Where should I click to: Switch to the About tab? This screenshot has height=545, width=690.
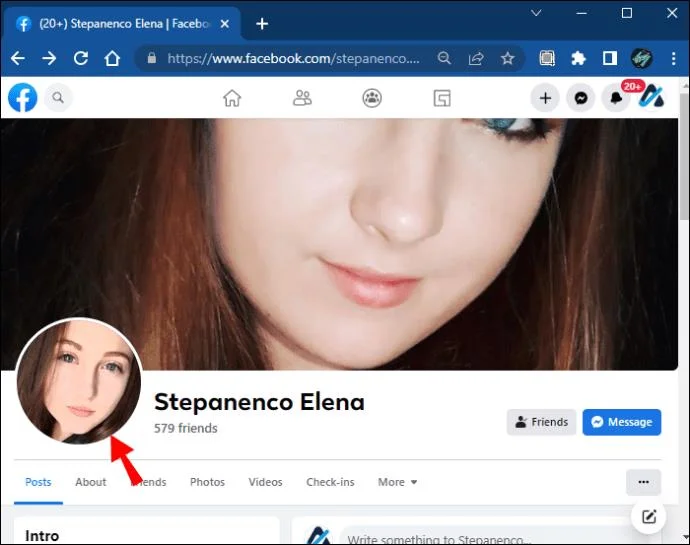[91, 482]
